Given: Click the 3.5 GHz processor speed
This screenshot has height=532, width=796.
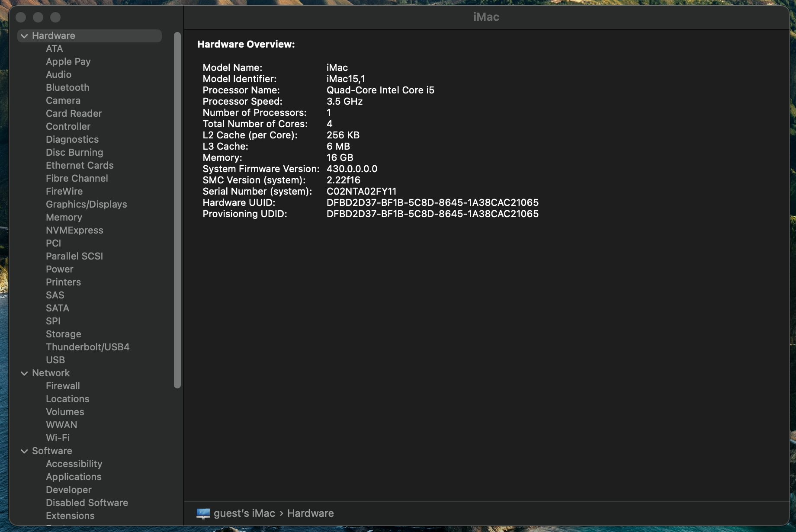Looking at the screenshot, I should (344, 101).
